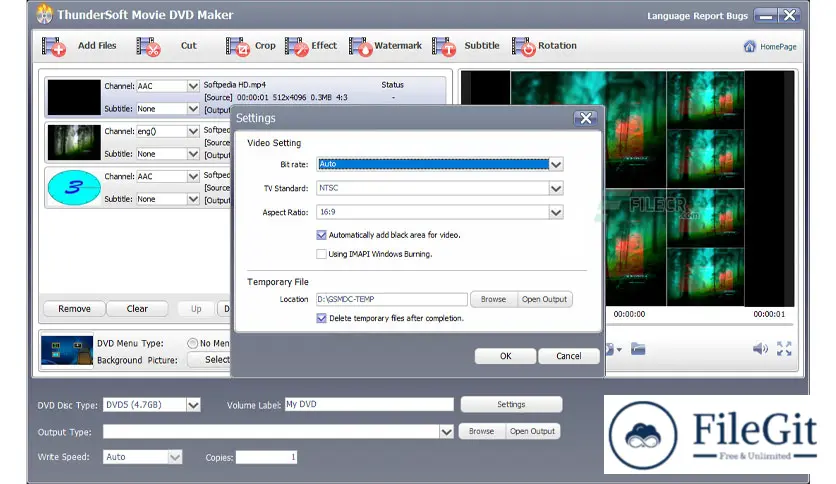Open Subtitle dropdown for second video row
Viewport: 836px width, 484px height.
193,154
